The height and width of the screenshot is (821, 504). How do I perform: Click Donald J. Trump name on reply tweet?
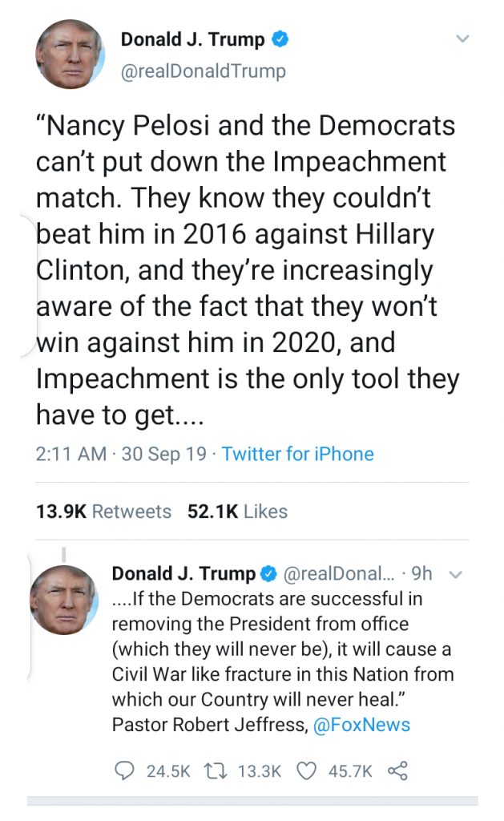[x=183, y=574]
